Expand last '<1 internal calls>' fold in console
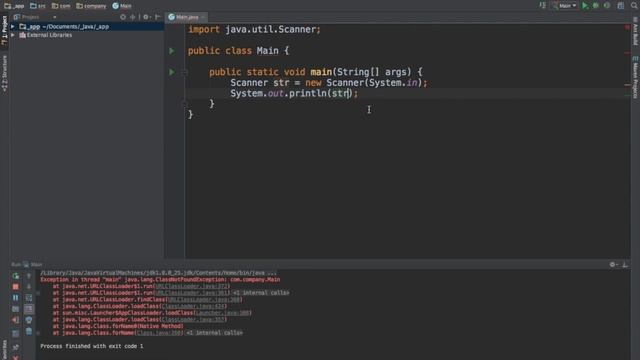 pyautogui.click(x=214, y=333)
